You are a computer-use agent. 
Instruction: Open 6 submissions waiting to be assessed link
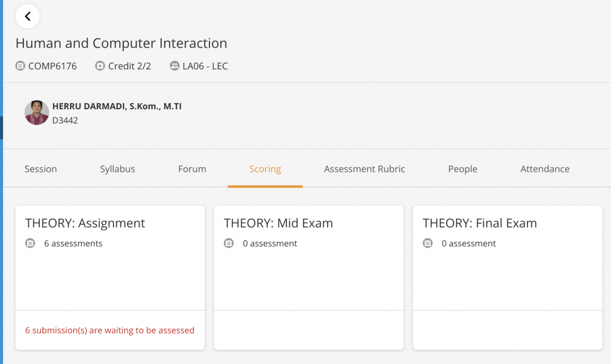(110, 330)
